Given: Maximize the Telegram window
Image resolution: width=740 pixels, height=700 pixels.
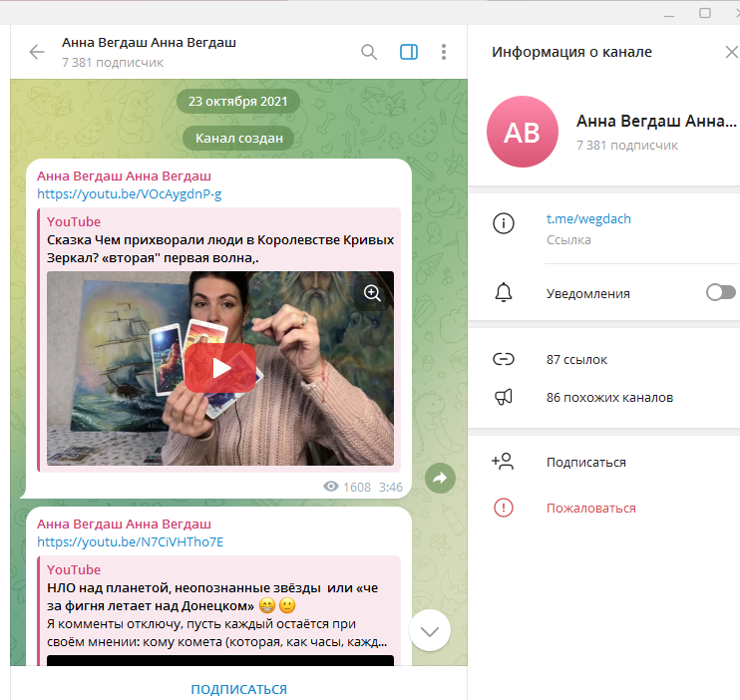Looking at the screenshot, I should click(x=705, y=13).
